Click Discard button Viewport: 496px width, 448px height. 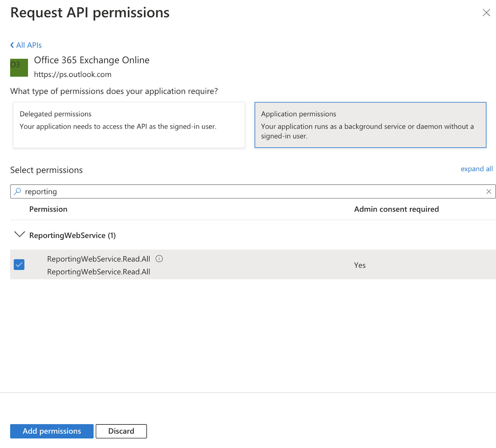click(x=121, y=431)
